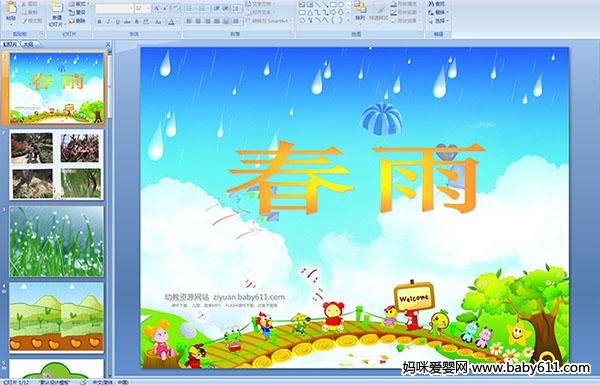
Task: Close the slide thumbnail pane
Action: [108, 44]
